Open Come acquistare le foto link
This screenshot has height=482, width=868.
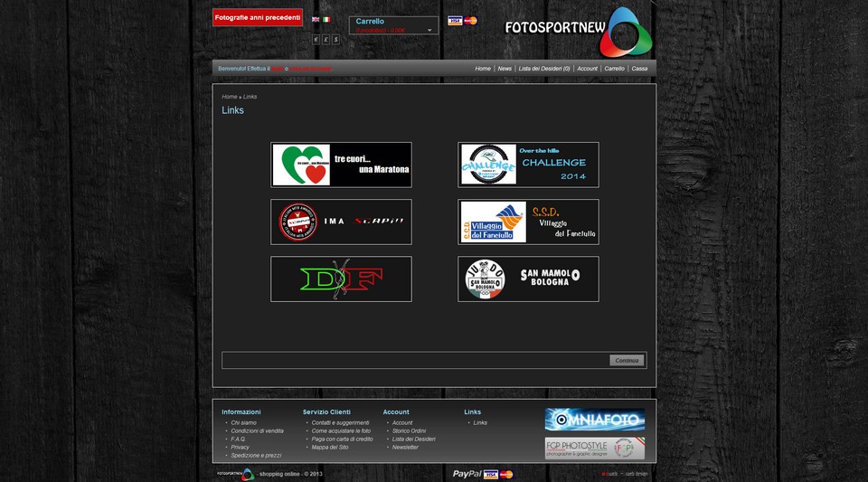pos(341,431)
